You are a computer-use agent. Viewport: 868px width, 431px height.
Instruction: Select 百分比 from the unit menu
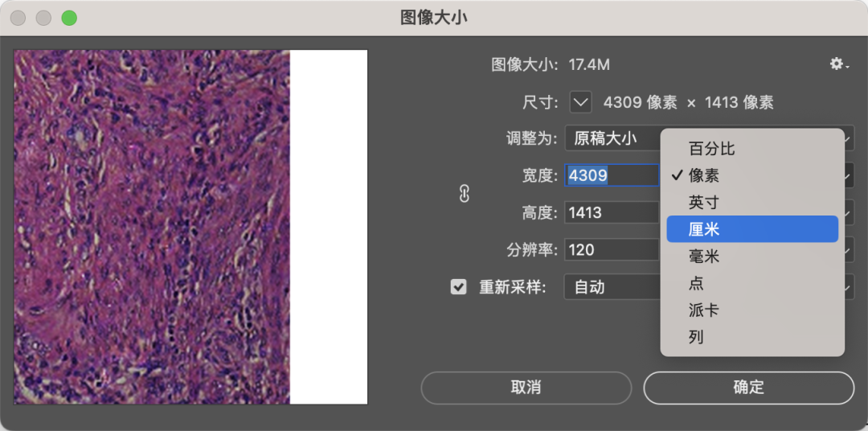(x=752, y=149)
